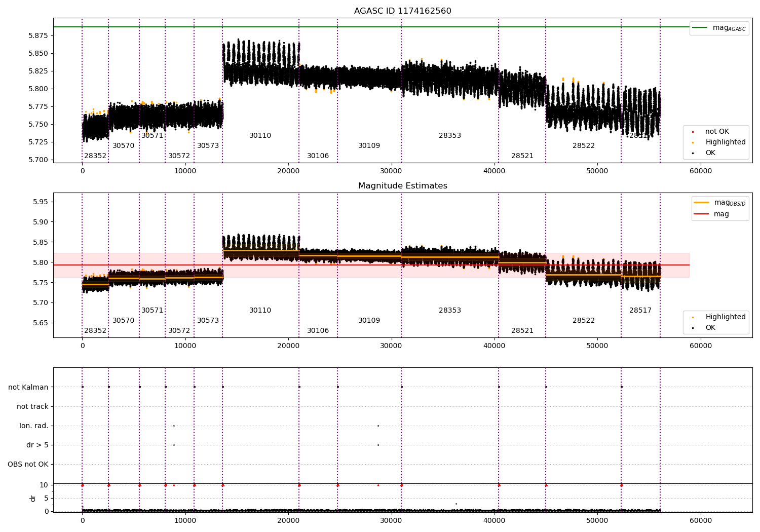Click the 5.65 y-axis tick label
Screen dimensions: 760x532
coord(41,323)
